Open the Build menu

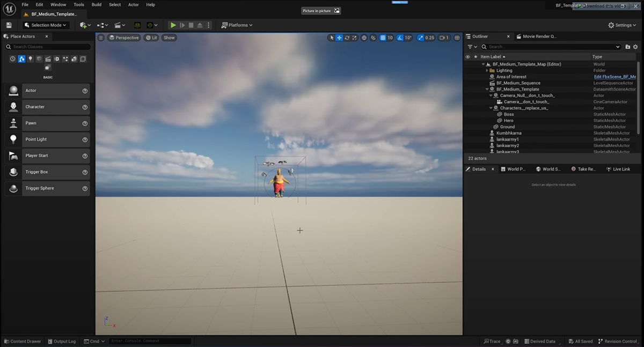click(97, 4)
